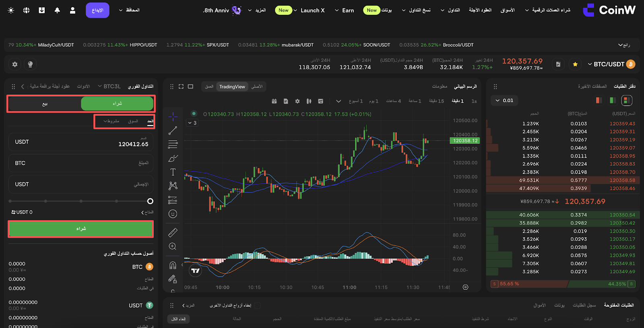Image resolution: width=644 pixels, height=328 pixels.
Task: Switch to TradingView chart tab
Action: click(x=232, y=86)
